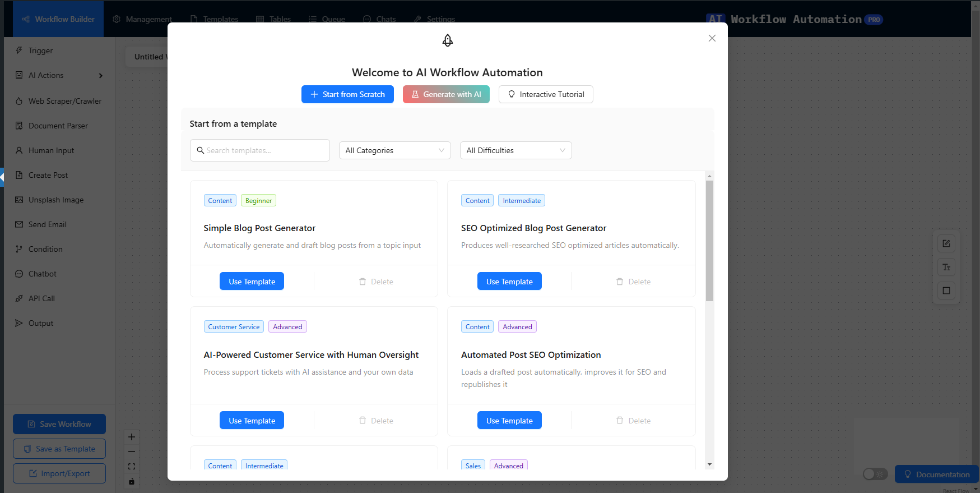Image resolution: width=980 pixels, height=493 pixels.
Task: Click the fit view icon on canvas
Action: [132, 466]
